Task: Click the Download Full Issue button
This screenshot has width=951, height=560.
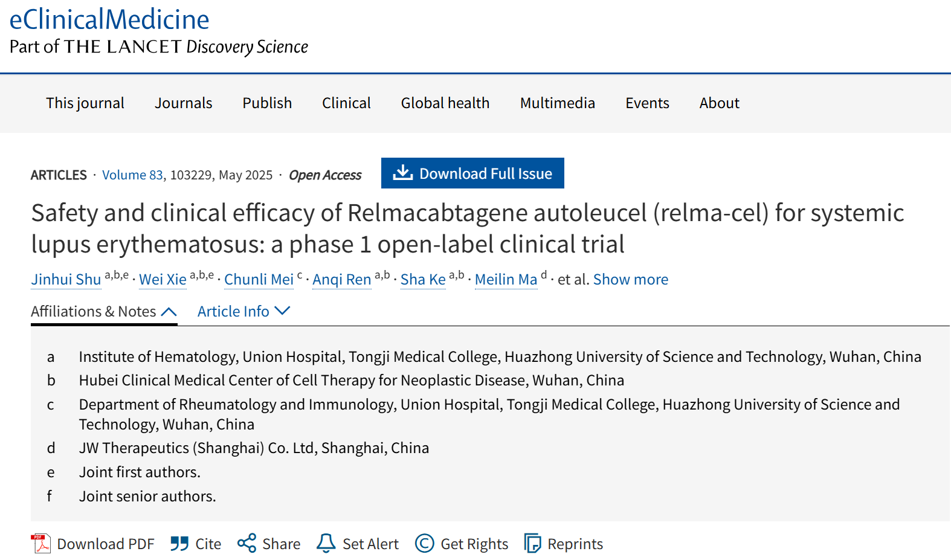Action: [472, 173]
